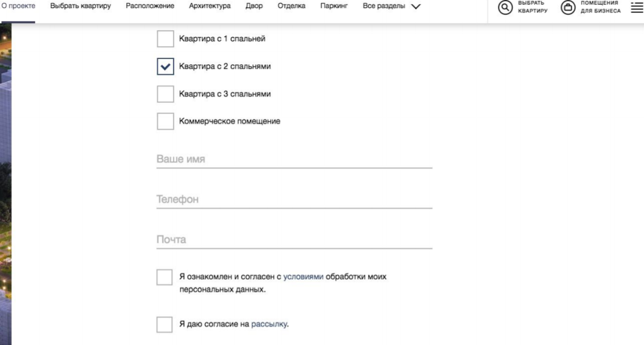Open Расположение section
644x345 pixels.
[150, 6]
